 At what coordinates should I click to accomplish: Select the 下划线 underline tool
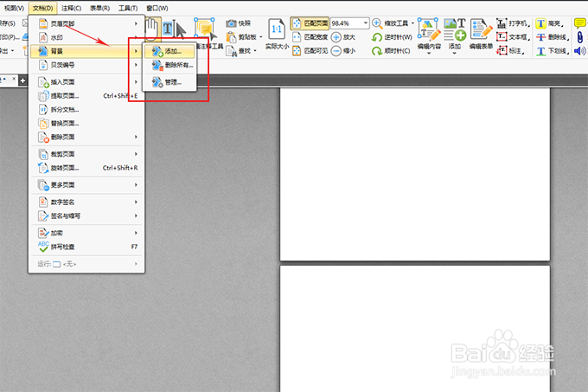552,51
